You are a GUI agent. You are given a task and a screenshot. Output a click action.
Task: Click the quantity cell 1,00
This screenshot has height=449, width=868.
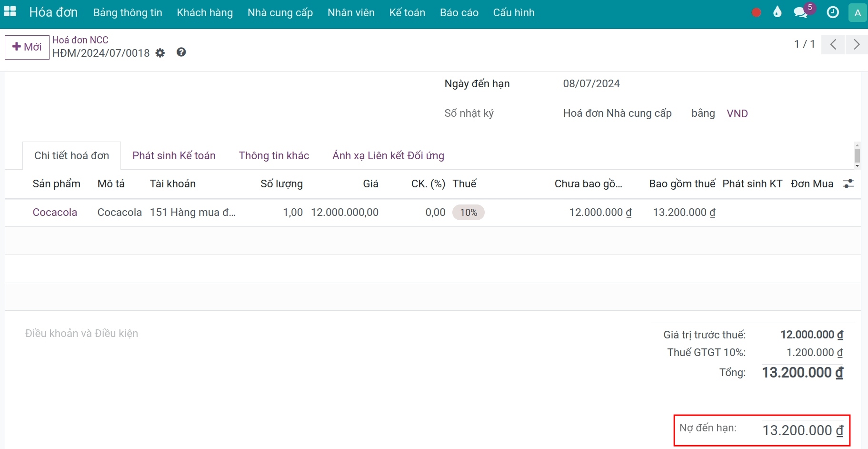(293, 212)
